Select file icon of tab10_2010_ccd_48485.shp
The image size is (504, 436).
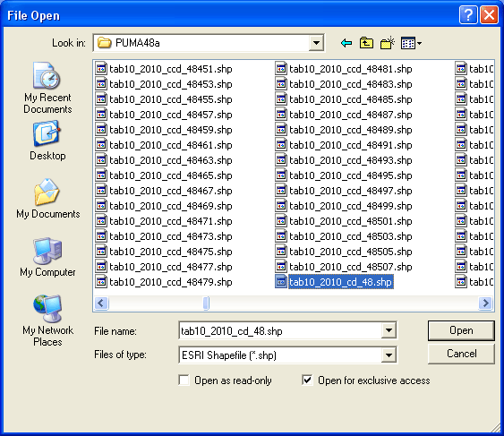[281, 99]
